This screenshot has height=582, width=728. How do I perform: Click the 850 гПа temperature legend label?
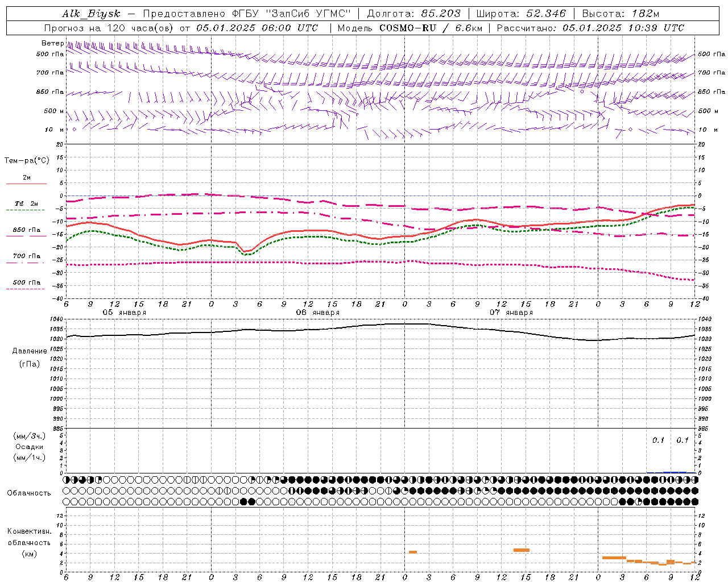(x=26, y=230)
